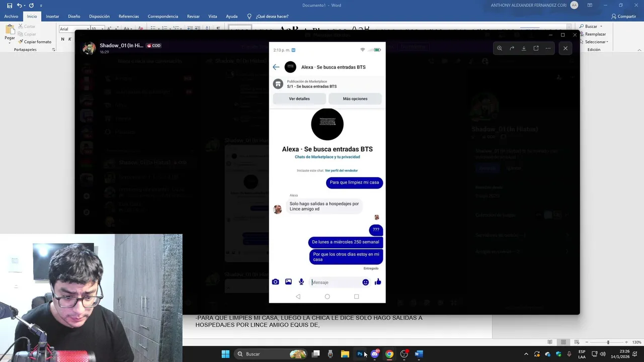This screenshot has height=362, width=644.
Task: Open Photoshop from the taskbar
Action: [360, 354]
